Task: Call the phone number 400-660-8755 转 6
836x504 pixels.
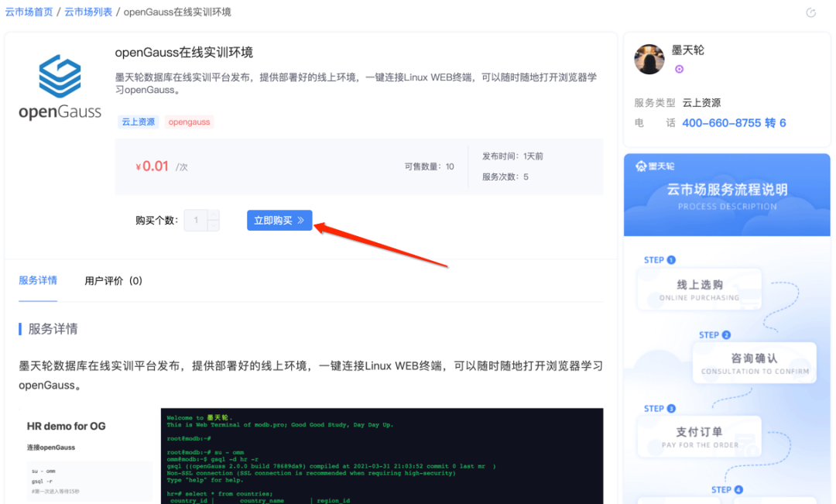Action: (x=734, y=123)
